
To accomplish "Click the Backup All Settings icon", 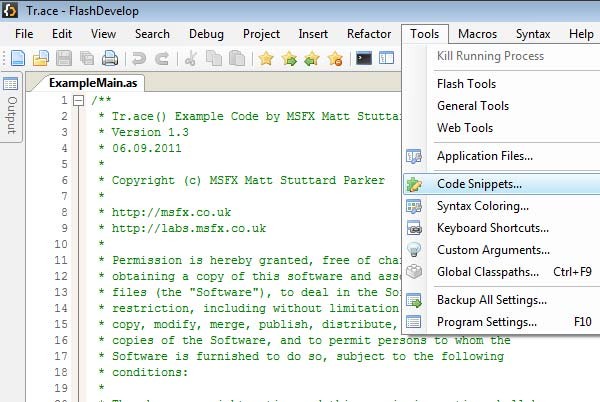I will [x=414, y=300].
